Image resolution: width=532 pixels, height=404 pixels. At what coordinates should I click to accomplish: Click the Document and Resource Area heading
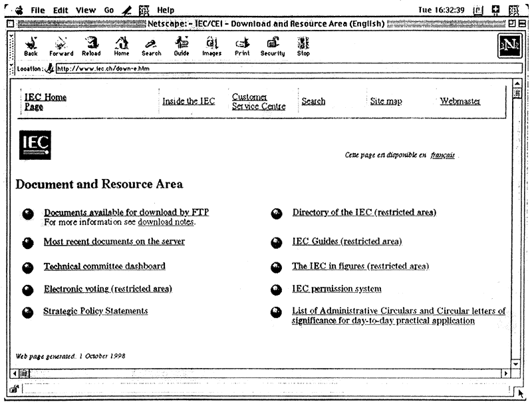(99, 184)
